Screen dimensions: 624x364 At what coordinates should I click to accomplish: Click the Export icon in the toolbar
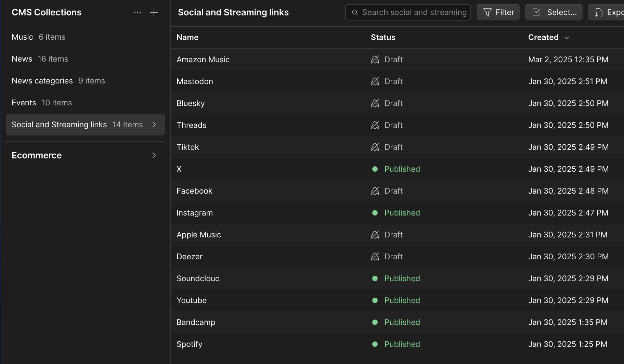coord(598,12)
